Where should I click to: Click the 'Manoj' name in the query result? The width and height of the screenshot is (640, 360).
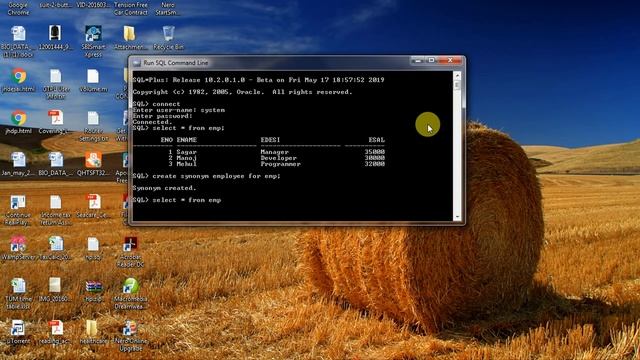click(187, 158)
